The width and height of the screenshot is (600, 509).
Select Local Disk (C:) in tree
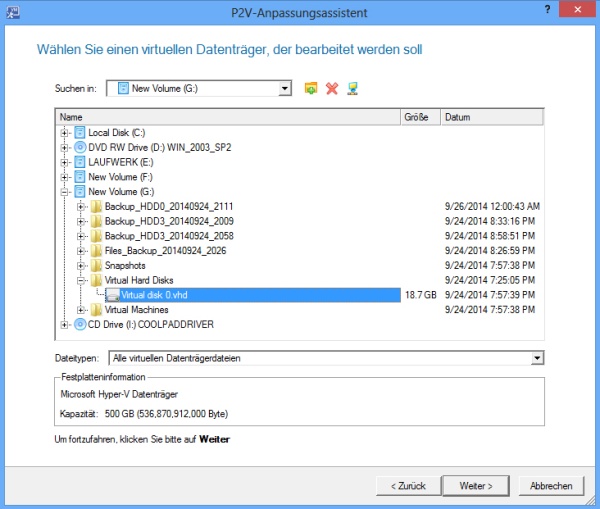tap(117, 133)
